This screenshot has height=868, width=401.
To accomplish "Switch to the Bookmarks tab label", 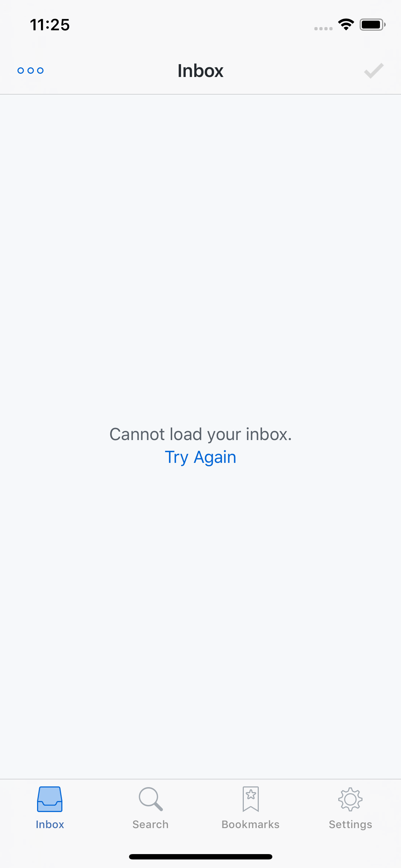I will [x=251, y=825].
